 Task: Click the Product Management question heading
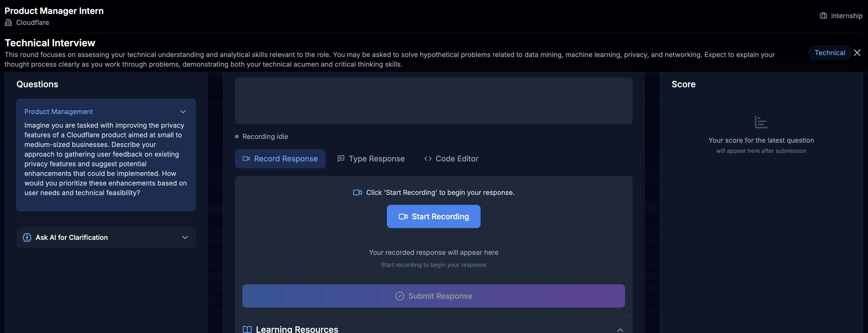click(59, 112)
